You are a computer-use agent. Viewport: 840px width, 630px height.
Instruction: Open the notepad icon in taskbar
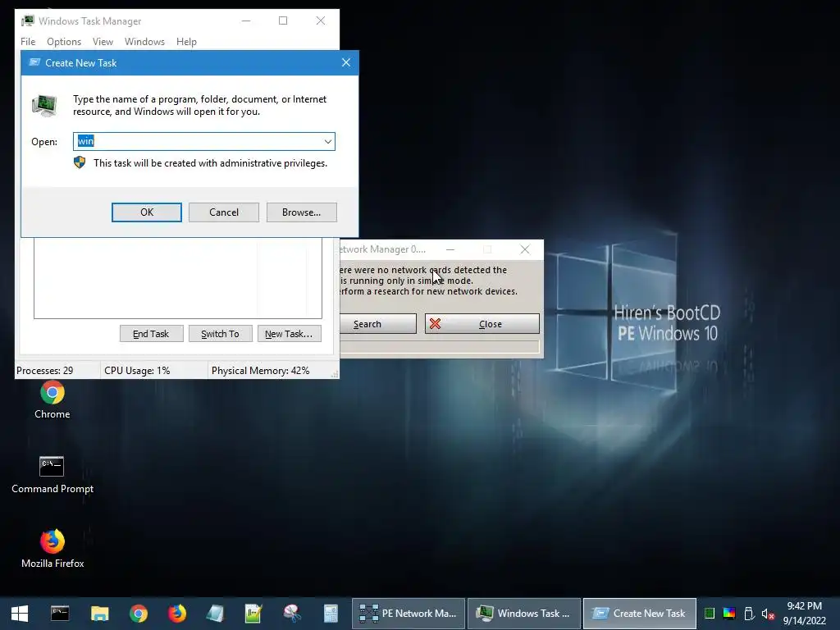(x=215, y=614)
